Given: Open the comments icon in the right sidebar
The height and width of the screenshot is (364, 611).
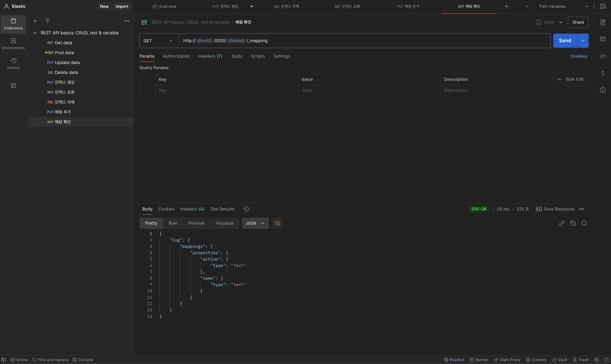Looking at the screenshot, I should pyautogui.click(x=603, y=39).
